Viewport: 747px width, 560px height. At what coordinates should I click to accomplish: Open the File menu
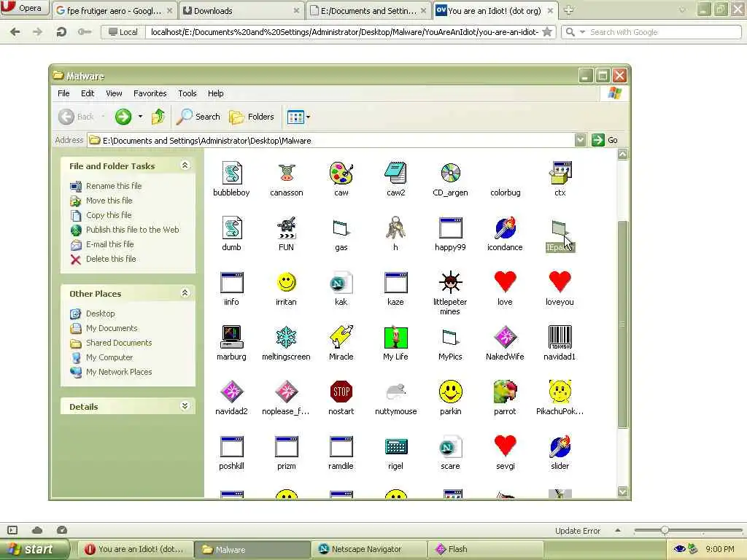(x=63, y=93)
